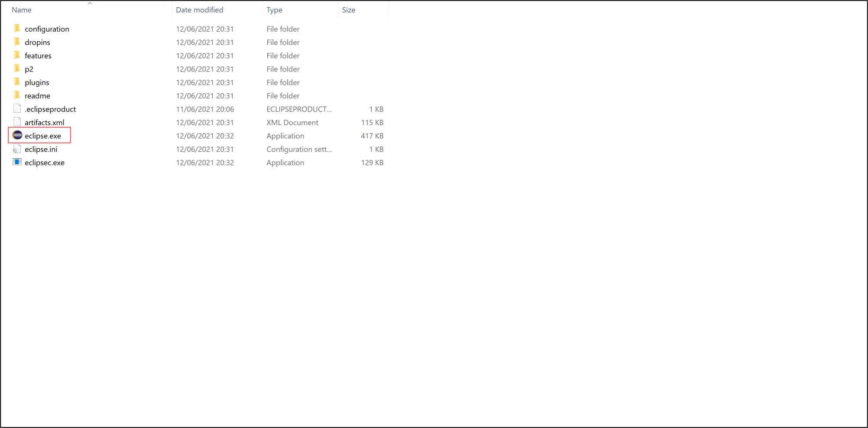
Task: Select the configuration folder icon
Action: [x=17, y=29]
